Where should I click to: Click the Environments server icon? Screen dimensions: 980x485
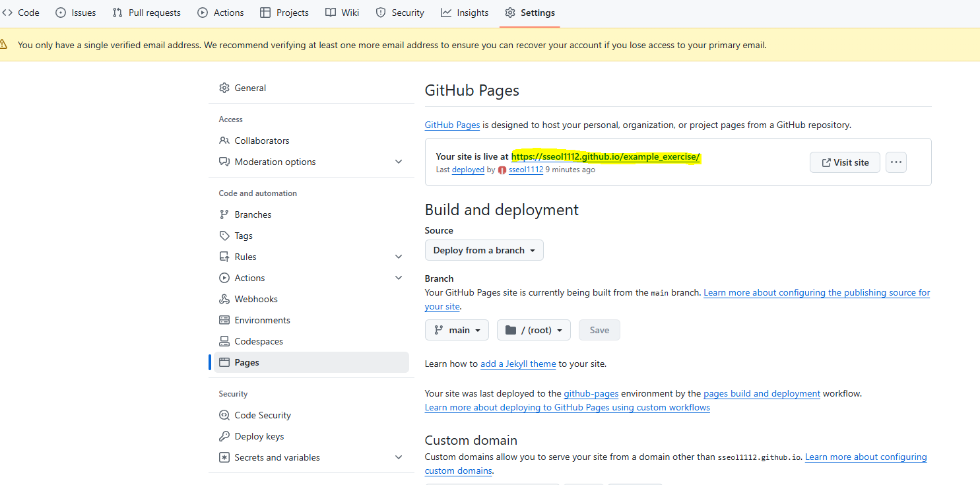coord(224,320)
